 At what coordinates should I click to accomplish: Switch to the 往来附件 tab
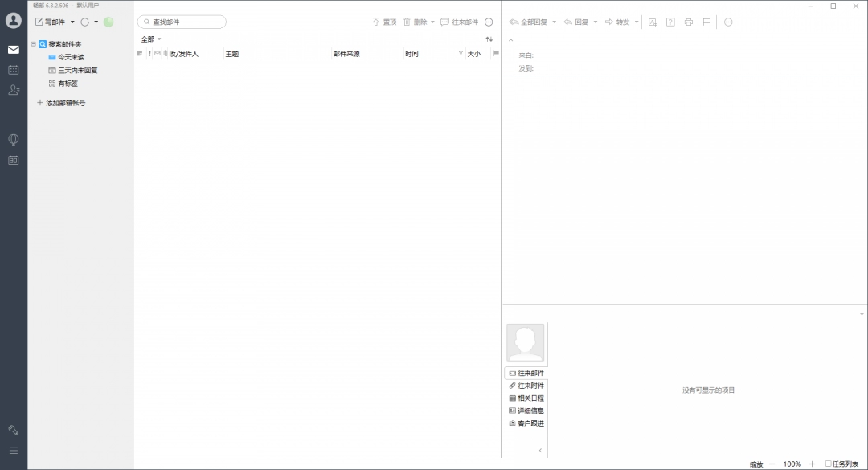coord(526,386)
